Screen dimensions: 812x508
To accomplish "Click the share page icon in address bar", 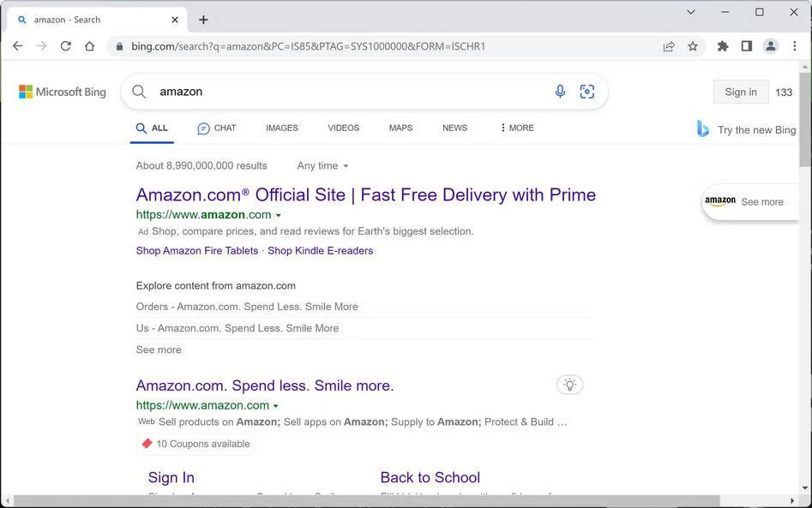I will 669,46.
